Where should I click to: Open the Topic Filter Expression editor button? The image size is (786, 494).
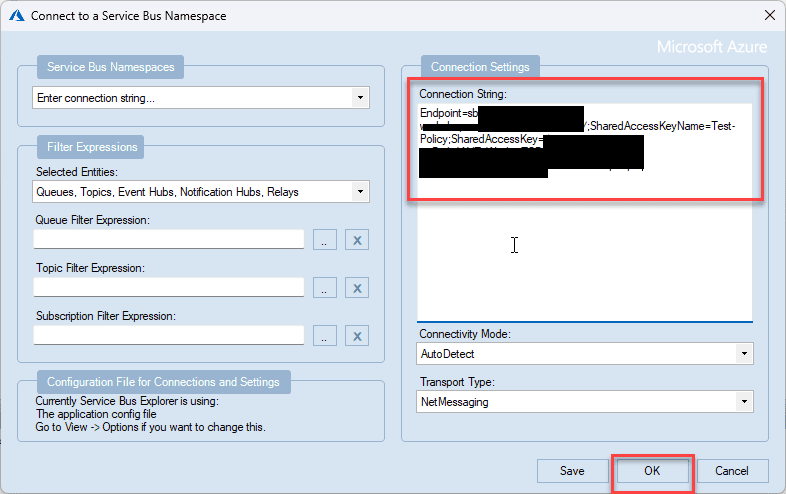pyautogui.click(x=325, y=287)
